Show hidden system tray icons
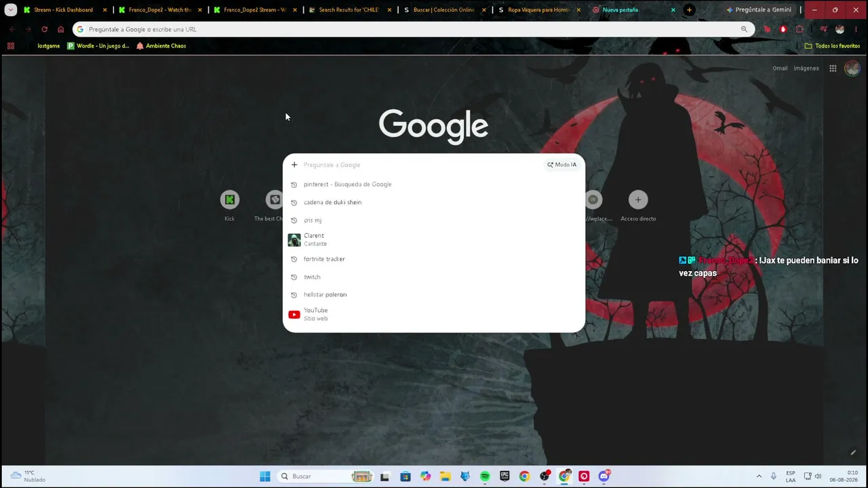The width and height of the screenshot is (868, 488). click(x=759, y=476)
